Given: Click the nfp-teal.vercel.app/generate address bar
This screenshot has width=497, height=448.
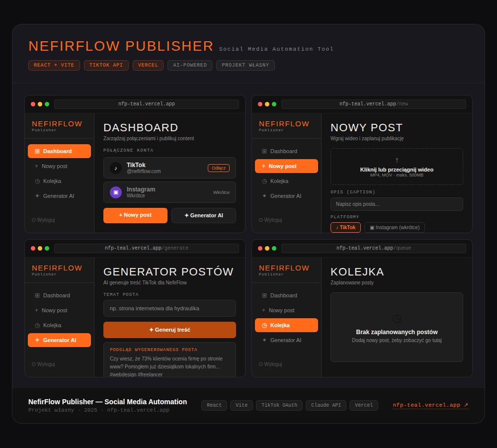Looking at the screenshot, I should coord(147,248).
